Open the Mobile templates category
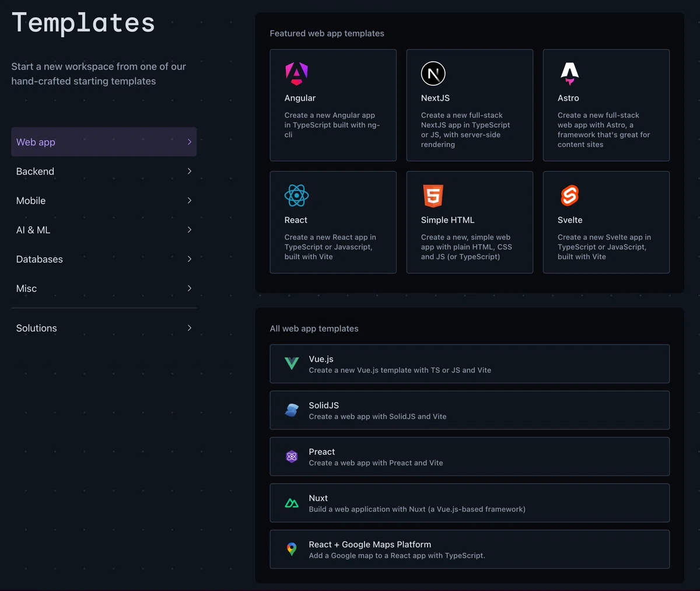700x591 pixels. pyautogui.click(x=104, y=200)
